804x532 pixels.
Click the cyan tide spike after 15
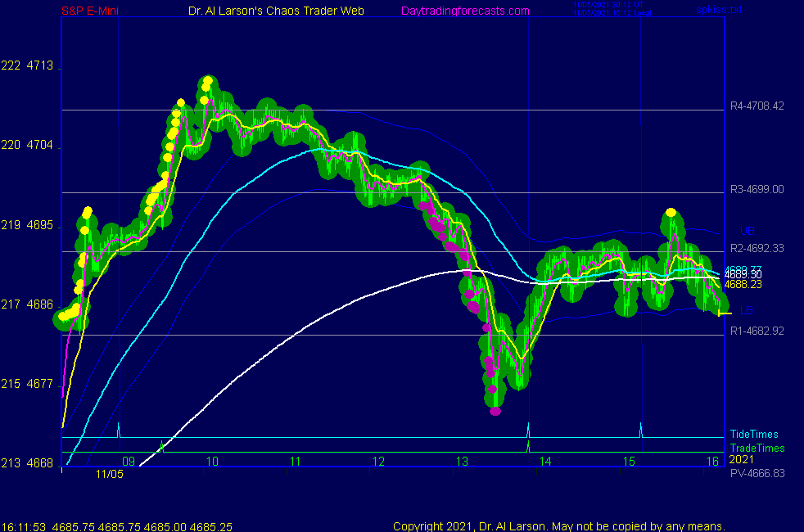640,430
